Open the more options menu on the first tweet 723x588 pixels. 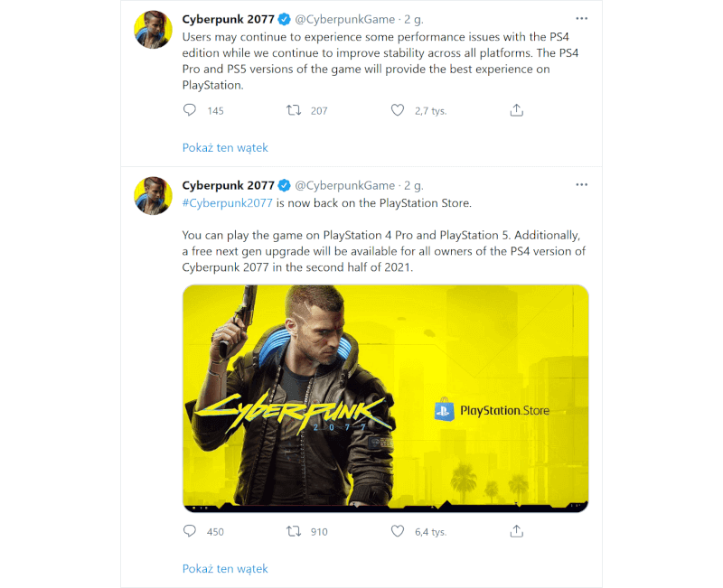click(x=581, y=17)
